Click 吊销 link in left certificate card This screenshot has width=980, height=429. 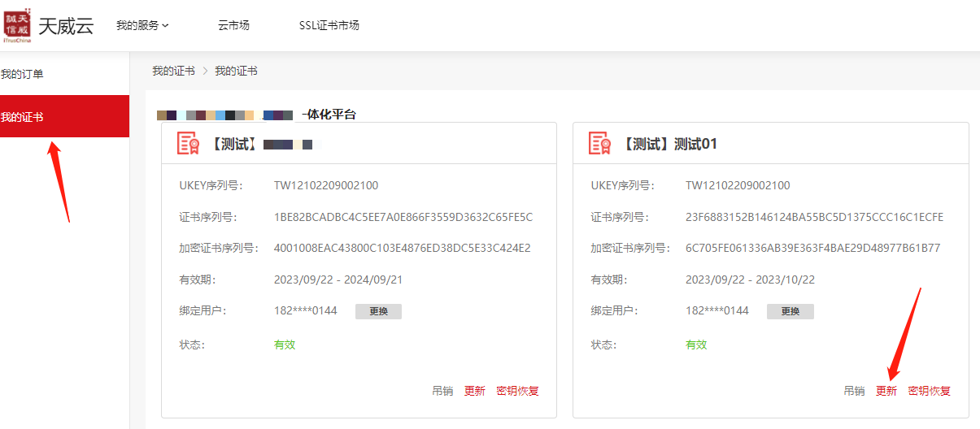coord(442,391)
